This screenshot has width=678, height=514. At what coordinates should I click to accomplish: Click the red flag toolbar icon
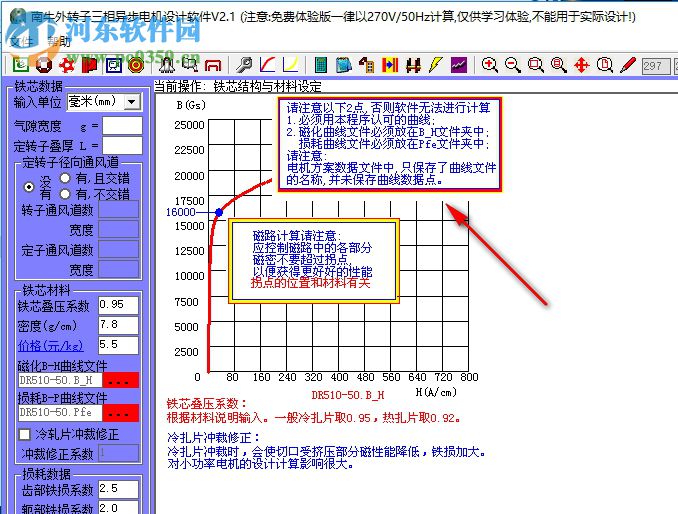coord(90,65)
